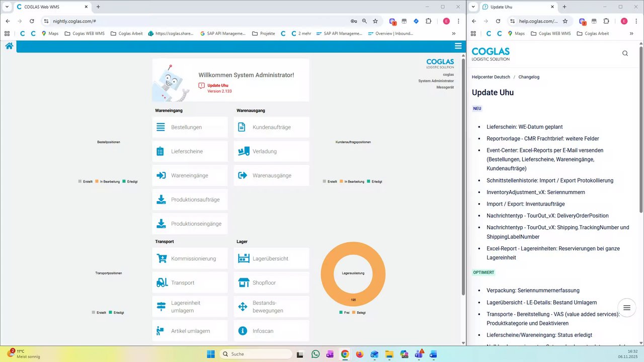Open the Windows Start menu
Screen dimensions: 644x362
tap(210, 354)
